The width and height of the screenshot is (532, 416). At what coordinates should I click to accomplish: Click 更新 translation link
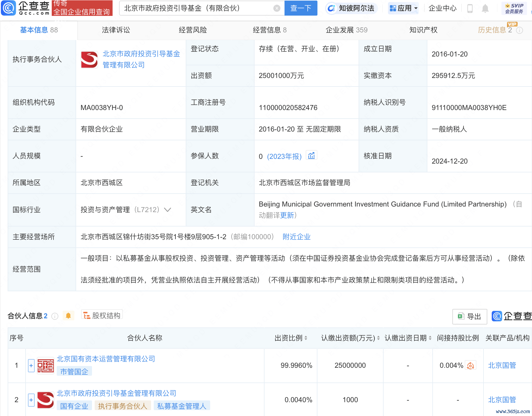coord(287,215)
